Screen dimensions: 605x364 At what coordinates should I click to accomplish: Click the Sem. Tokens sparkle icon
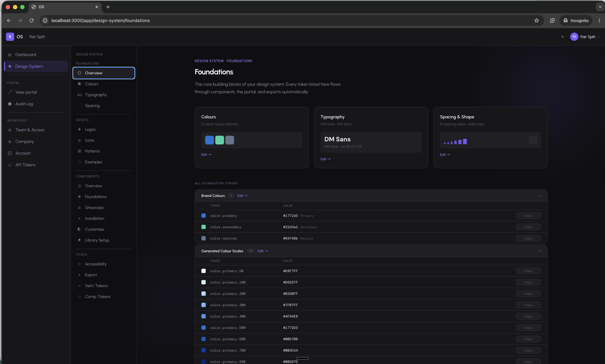pos(79,286)
